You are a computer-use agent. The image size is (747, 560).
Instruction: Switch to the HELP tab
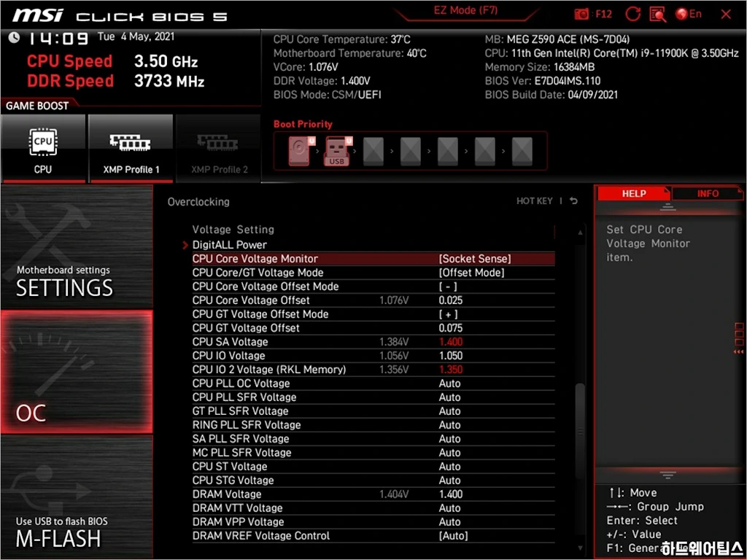click(x=634, y=193)
